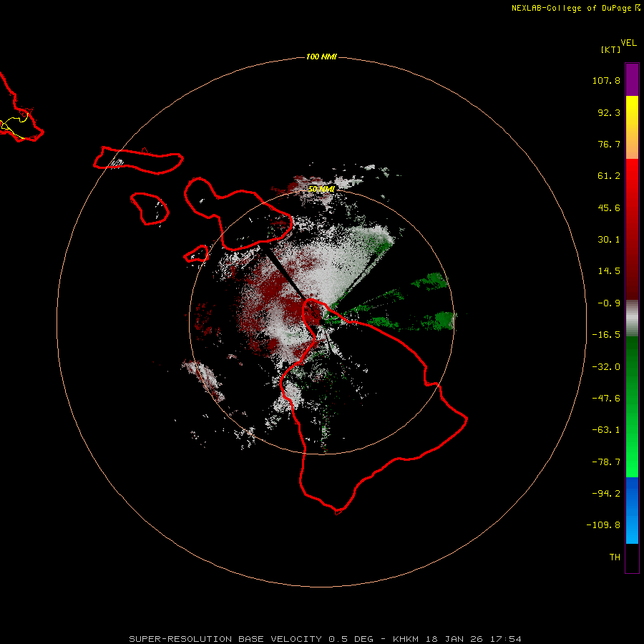Click the 30.1 legend value
Image resolution: width=644 pixels, height=644 pixels.
[x=609, y=240]
